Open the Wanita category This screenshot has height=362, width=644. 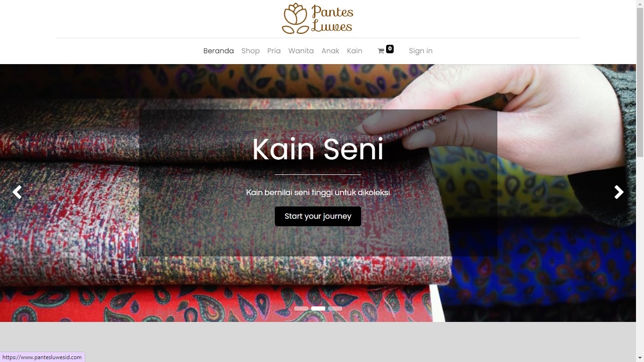pos(301,51)
